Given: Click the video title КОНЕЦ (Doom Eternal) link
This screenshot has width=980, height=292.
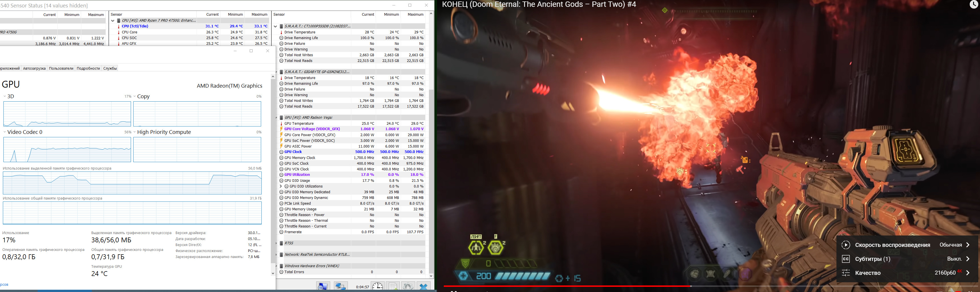Looking at the screenshot, I should coord(539,5).
